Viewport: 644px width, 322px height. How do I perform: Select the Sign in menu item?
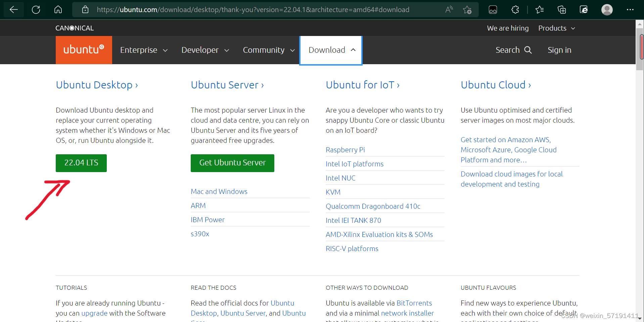point(559,50)
